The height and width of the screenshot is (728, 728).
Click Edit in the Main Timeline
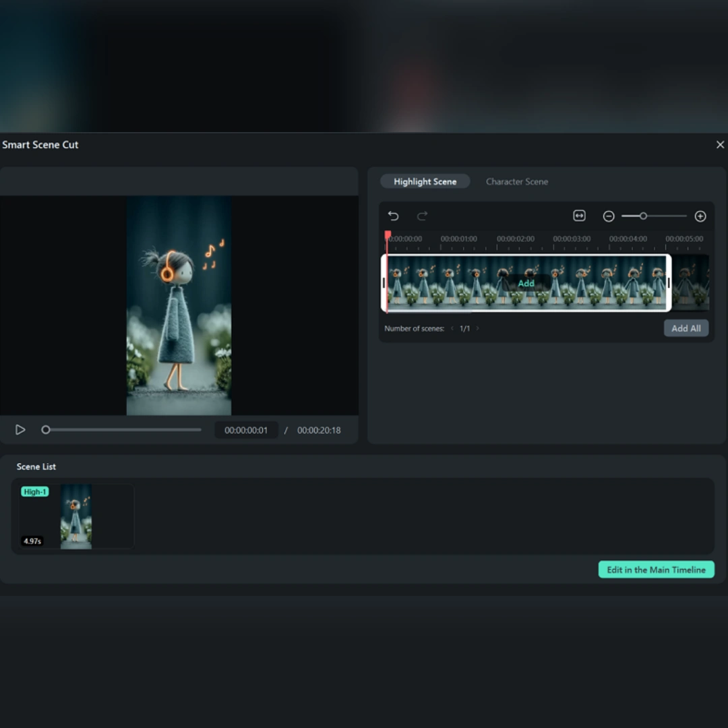pos(656,570)
